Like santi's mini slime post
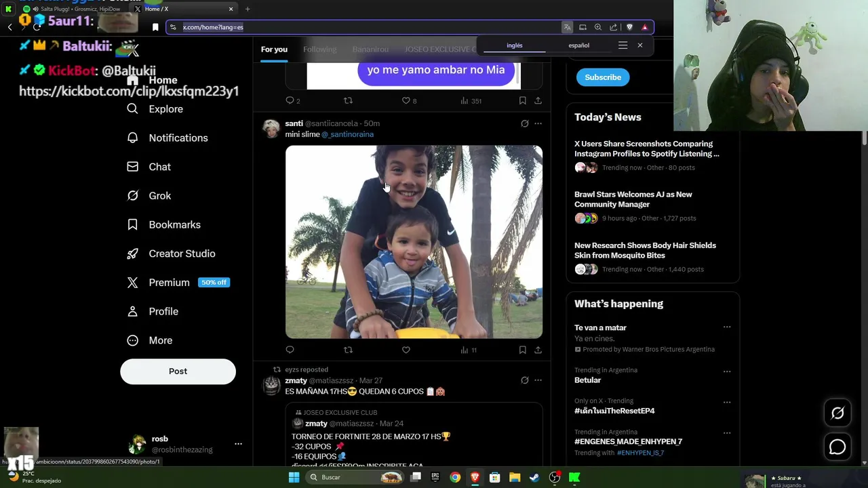Screen dimensions: 868x488 tap(406, 350)
